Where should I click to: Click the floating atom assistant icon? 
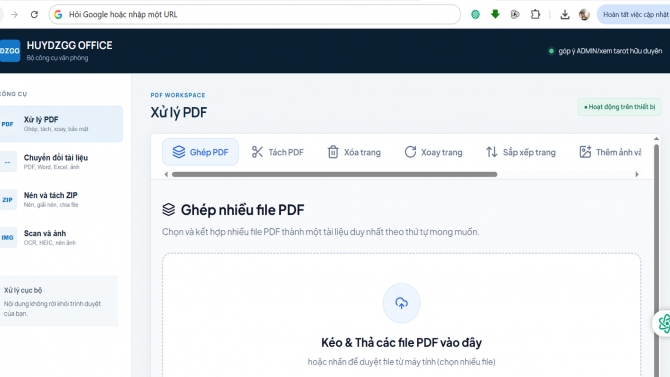click(x=663, y=323)
